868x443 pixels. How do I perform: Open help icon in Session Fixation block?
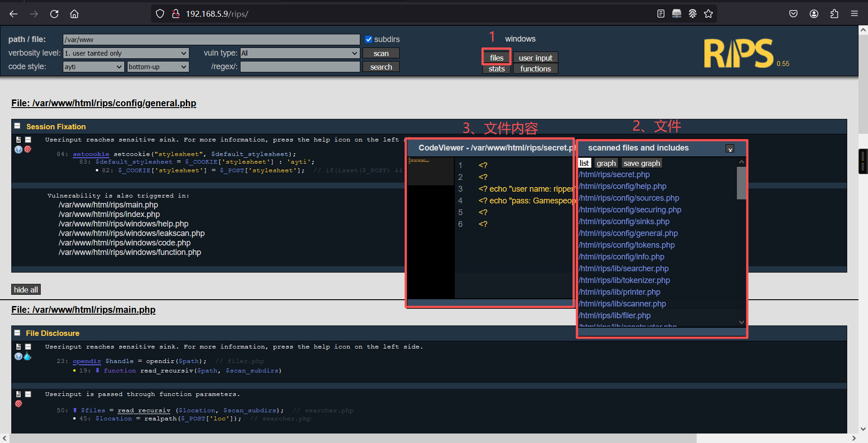click(19, 149)
